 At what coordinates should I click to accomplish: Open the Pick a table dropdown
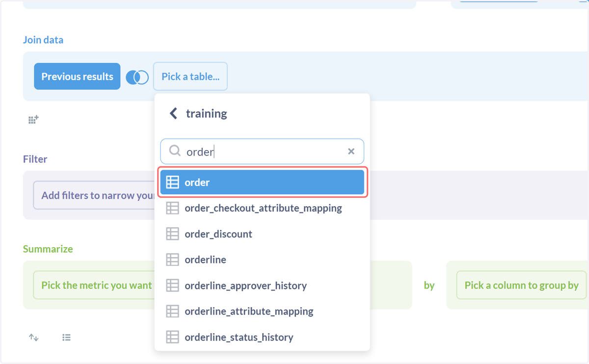tap(190, 77)
